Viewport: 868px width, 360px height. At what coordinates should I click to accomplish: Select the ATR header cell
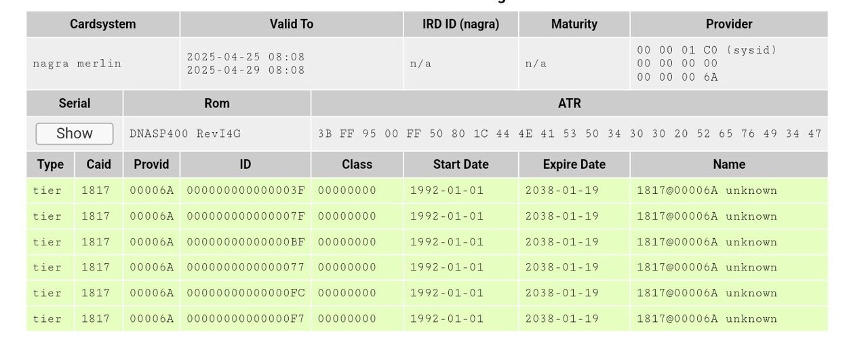pos(569,103)
